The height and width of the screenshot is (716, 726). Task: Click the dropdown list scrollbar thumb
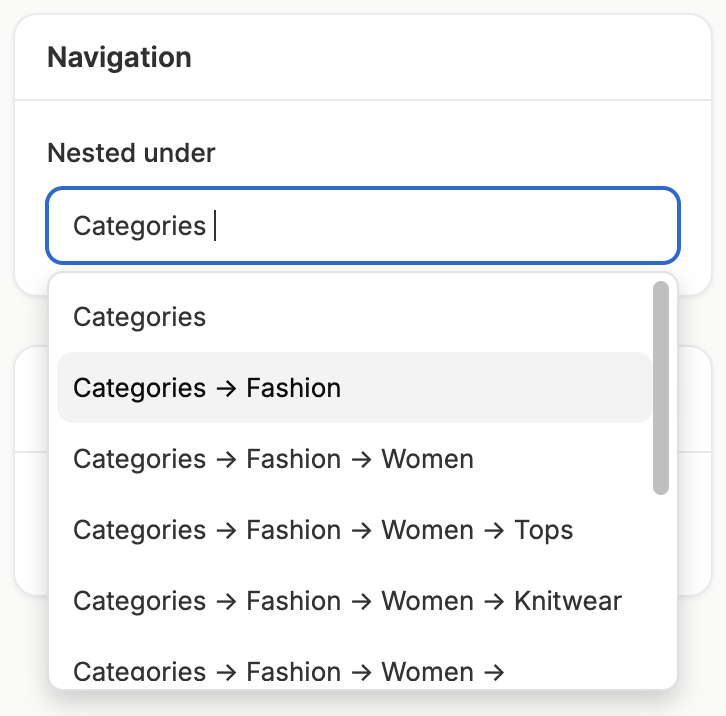(x=660, y=388)
